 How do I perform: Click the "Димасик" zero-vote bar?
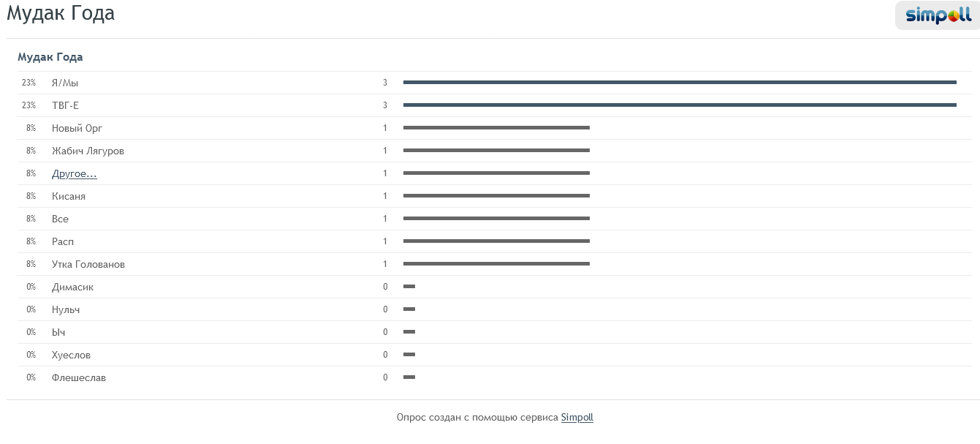(409, 287)
